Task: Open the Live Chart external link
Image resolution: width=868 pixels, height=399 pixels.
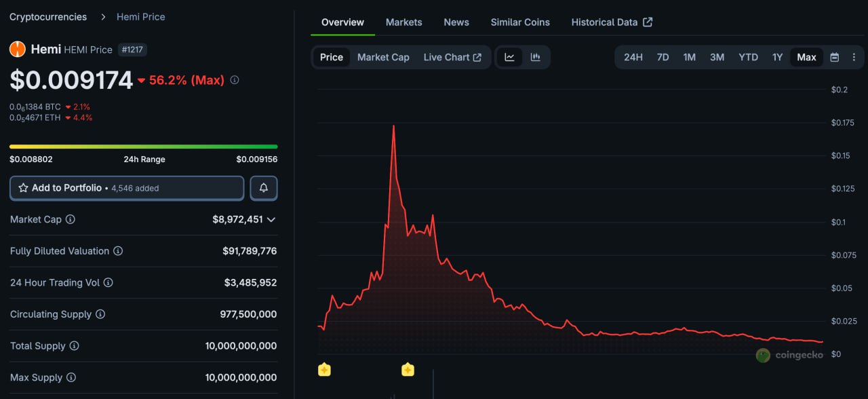Action: (452, 57)
